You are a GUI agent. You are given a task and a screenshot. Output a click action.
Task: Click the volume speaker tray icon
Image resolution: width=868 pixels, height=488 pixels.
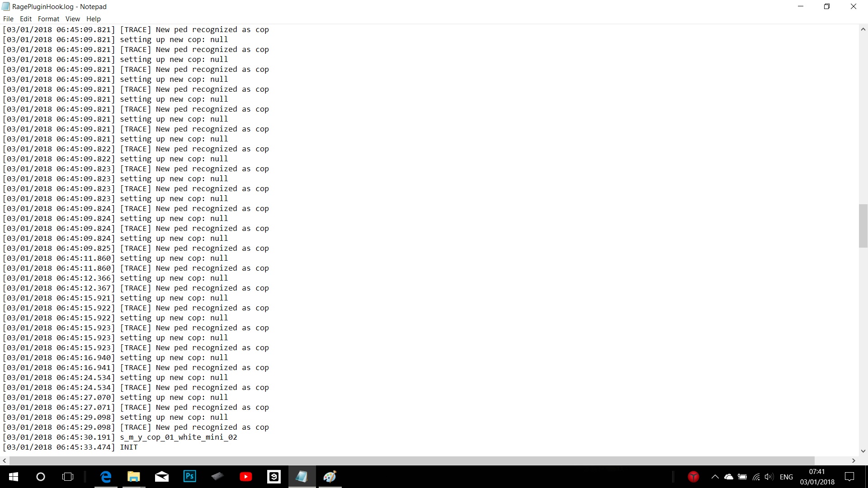click(x=769, y=477)
